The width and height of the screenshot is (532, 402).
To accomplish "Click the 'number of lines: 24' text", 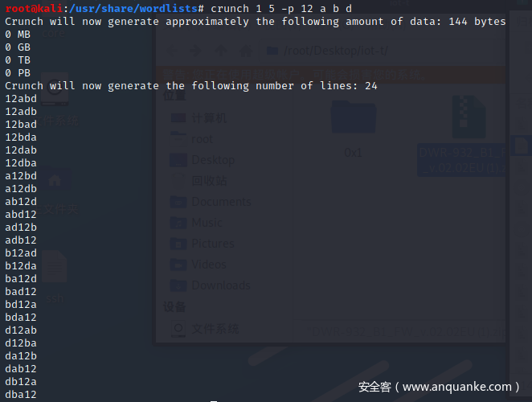I will click(316, 86).
